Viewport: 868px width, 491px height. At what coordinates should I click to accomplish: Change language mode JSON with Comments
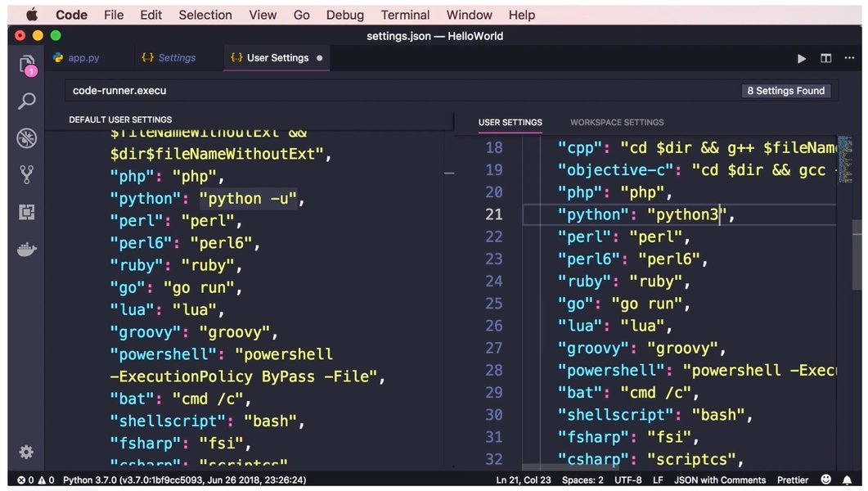pos(720,480)
